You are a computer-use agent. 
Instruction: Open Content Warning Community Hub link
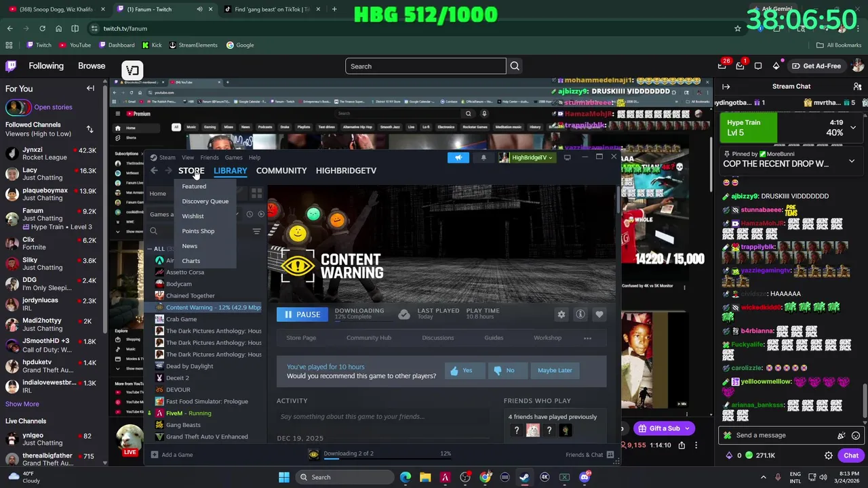(369, 338)
